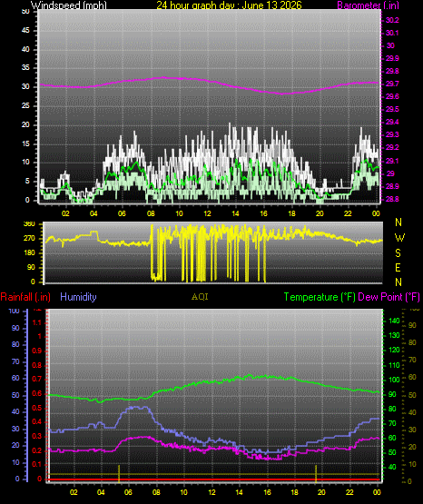Click hour "06" under the temperature graph
Viewport: 423px width, 504px height.
click(x=128, y=492)
